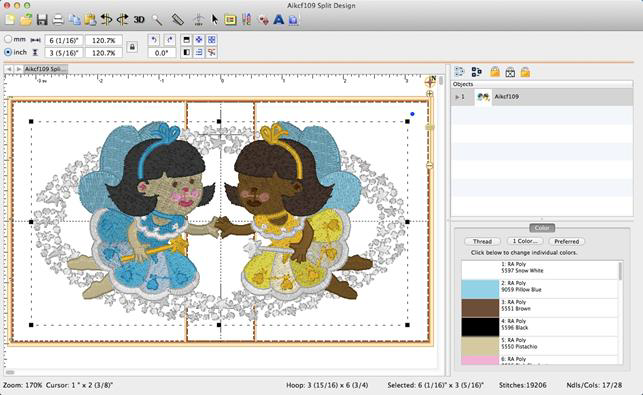Screen dimensions: 643x395
Task: Choose the arrow selection tool
Action: 214,19
